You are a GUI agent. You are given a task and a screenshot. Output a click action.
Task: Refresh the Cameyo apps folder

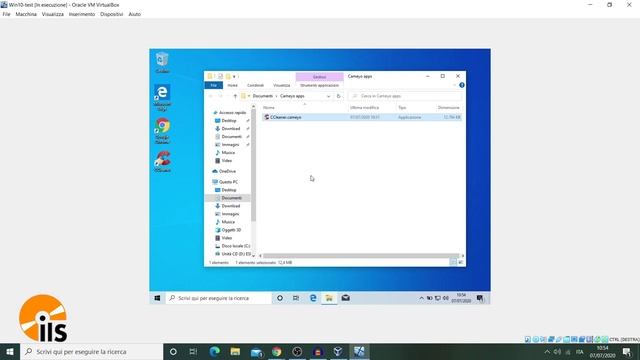(338, 96)
